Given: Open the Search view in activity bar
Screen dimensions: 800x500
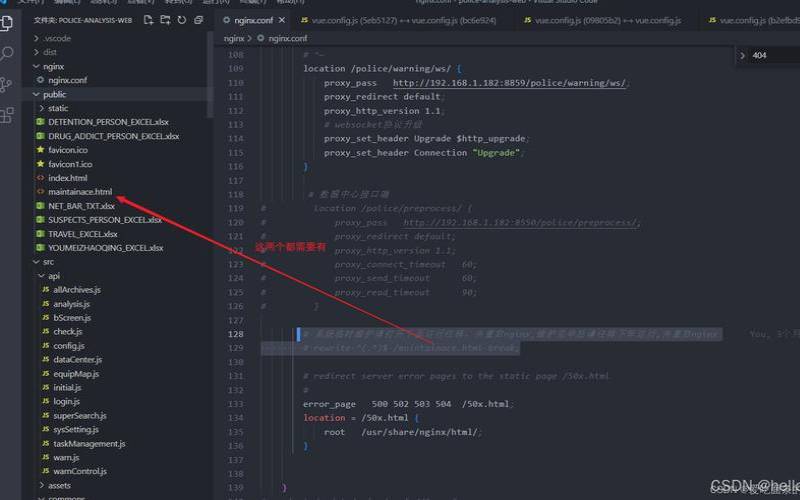Looking at the screenshot, I should coord(9,53).
